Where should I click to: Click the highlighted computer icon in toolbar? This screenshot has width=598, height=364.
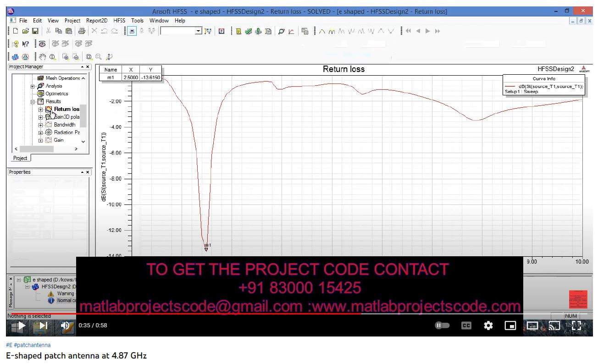pyautogui.click(x=132, y=31)
